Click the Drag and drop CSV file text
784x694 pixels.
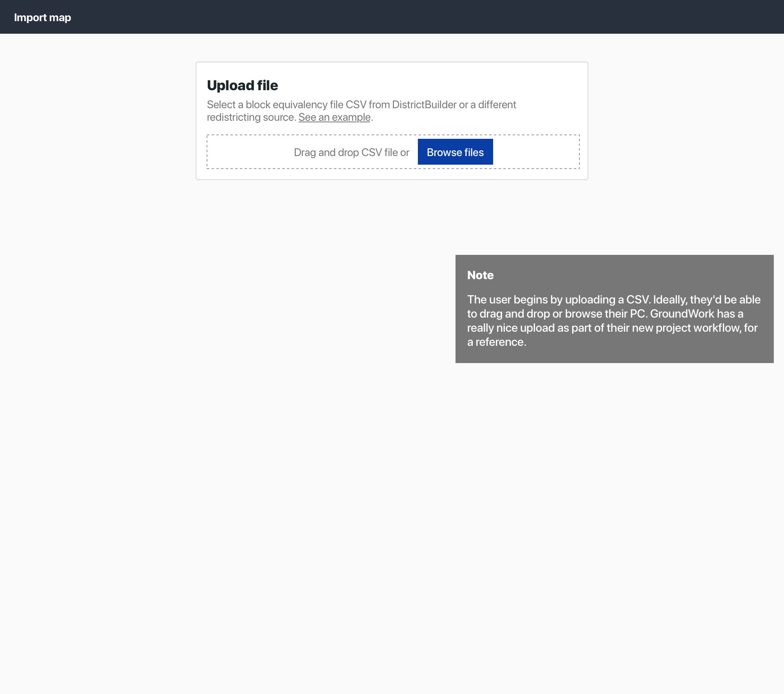(351, 152)
